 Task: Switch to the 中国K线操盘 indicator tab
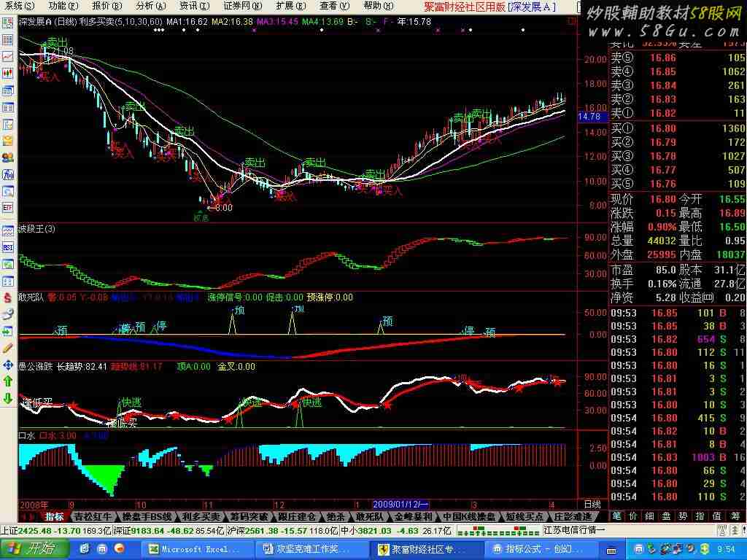[x=469, y=517]
